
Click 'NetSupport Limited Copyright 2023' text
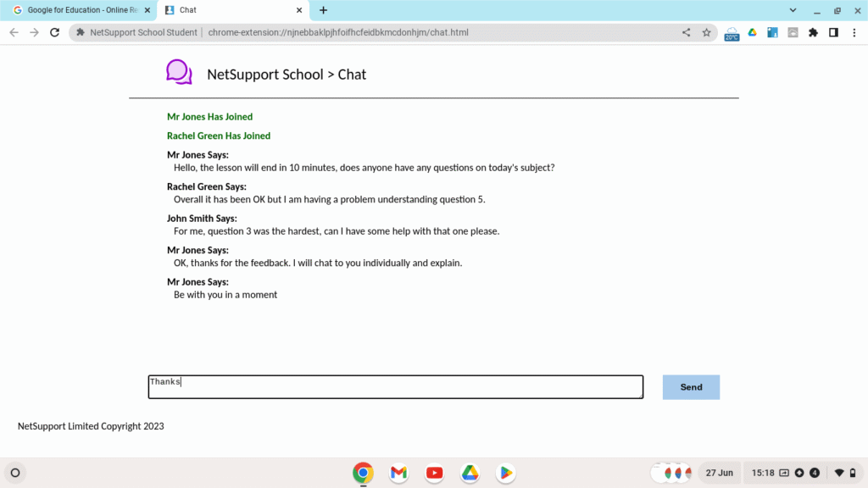(91, 426)
